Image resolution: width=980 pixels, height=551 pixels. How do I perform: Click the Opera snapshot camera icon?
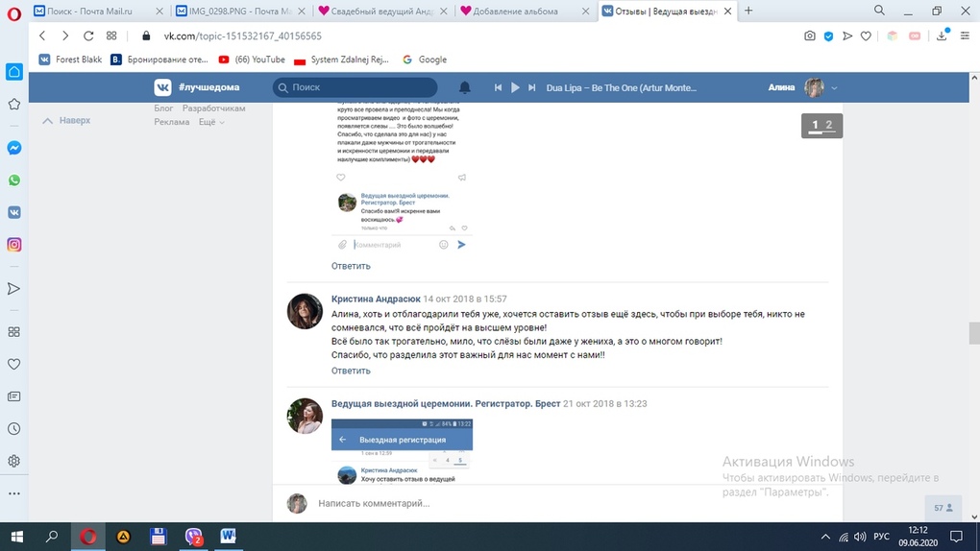pyautogui.click(x=810, y=36)
